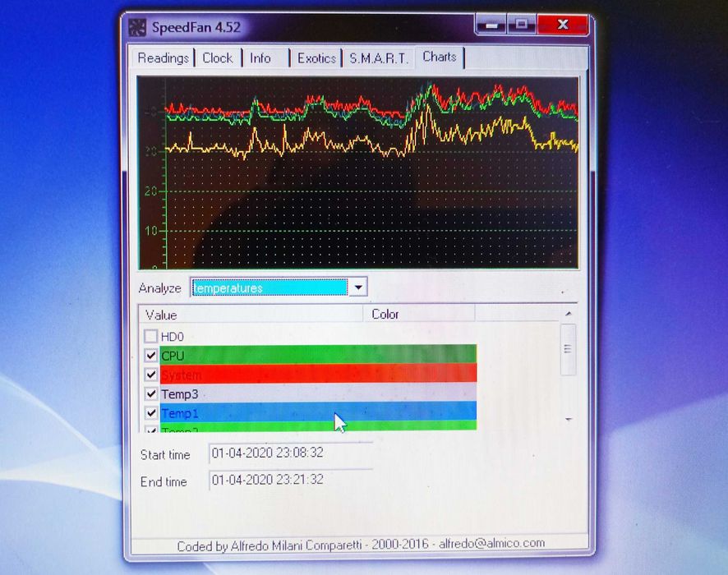Click the Start time field
The image size is (728, 575).
pyautogui.click(x=291, y=453)
